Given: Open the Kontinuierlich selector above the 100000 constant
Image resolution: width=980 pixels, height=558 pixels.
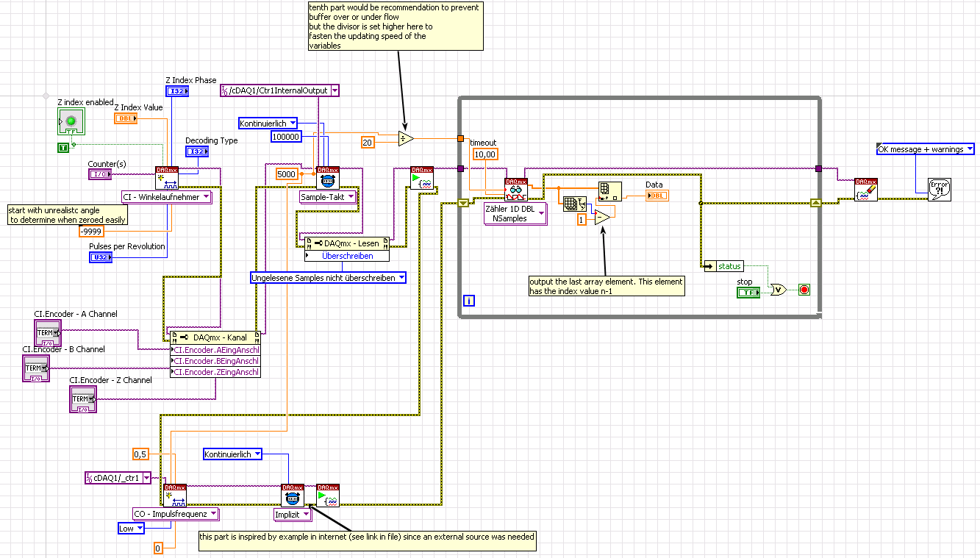Looking at the screenshot, I should point(268,124).
